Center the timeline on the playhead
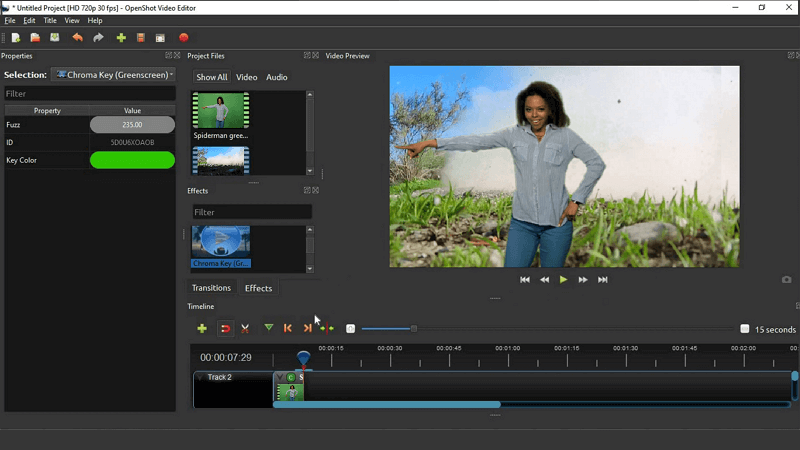800x450 pixels. tap(327, 329)
